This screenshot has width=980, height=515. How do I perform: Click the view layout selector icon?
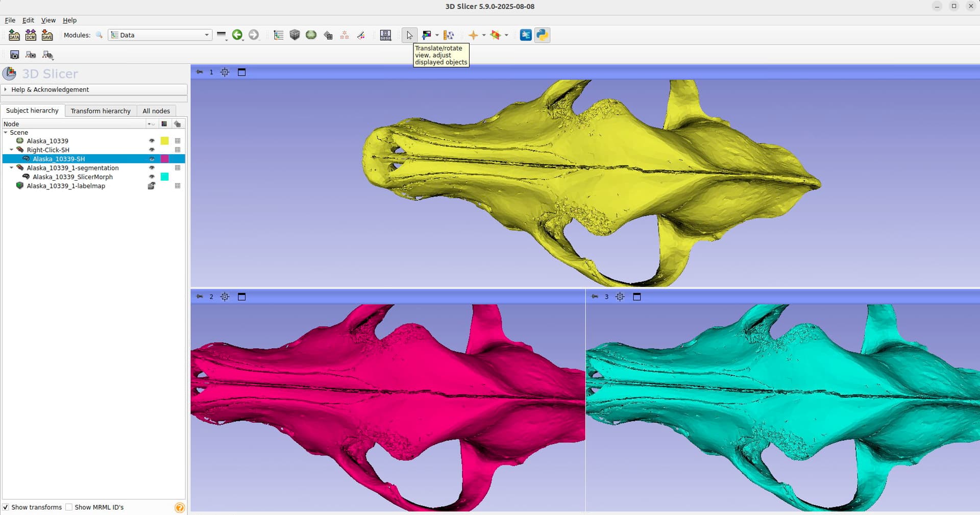pyautogui.click(x=386, y=35)
